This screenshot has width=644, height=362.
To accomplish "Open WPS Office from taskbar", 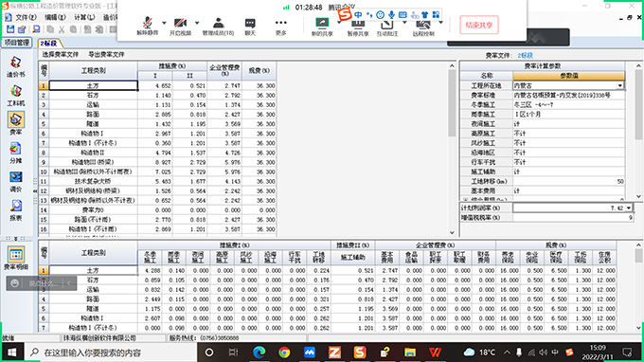I will click(x=435, y=353).
